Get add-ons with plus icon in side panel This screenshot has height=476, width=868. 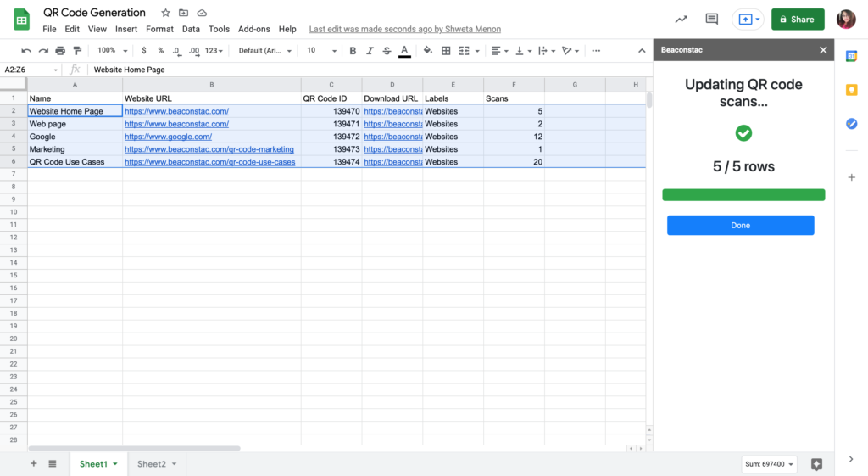pos(851,177)
